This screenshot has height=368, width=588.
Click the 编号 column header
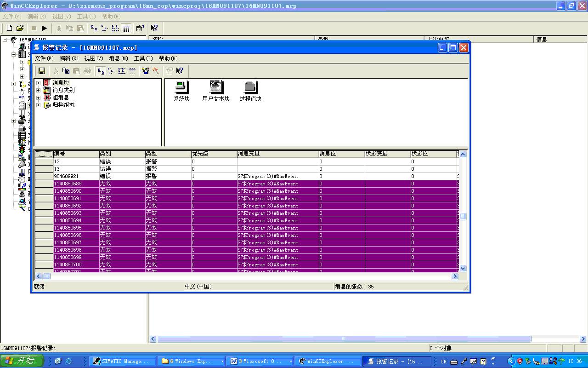pos(76,154)
